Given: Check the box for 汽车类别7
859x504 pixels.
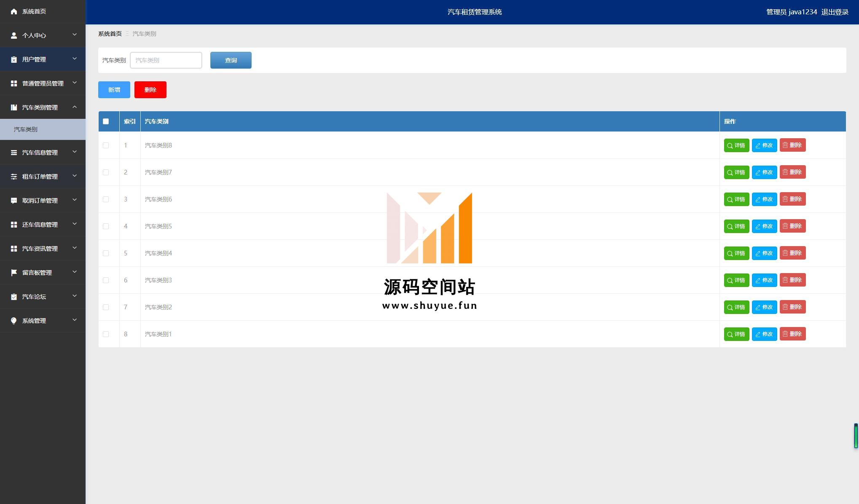Looking at the screenshot, I should tap(106, 172).
